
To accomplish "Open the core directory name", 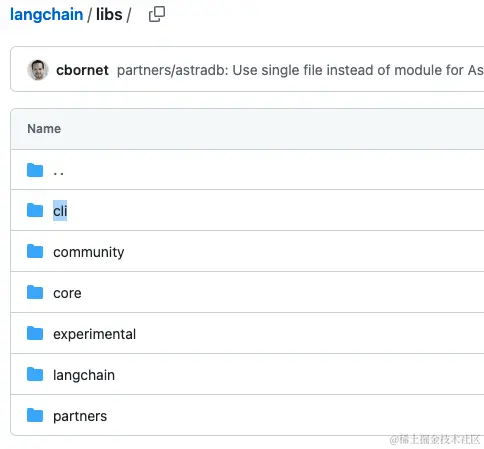I will pos(67,293).
